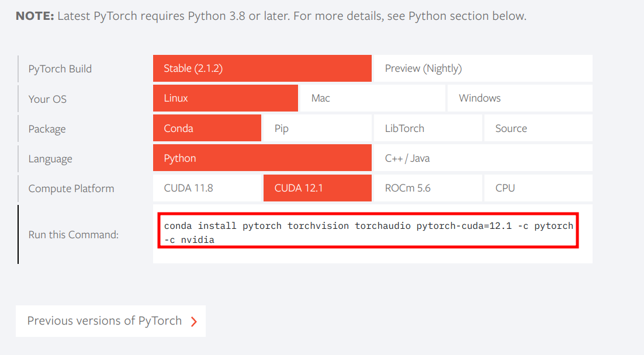
Task: Pick Mac as your OS
Action: click(372, 98)
